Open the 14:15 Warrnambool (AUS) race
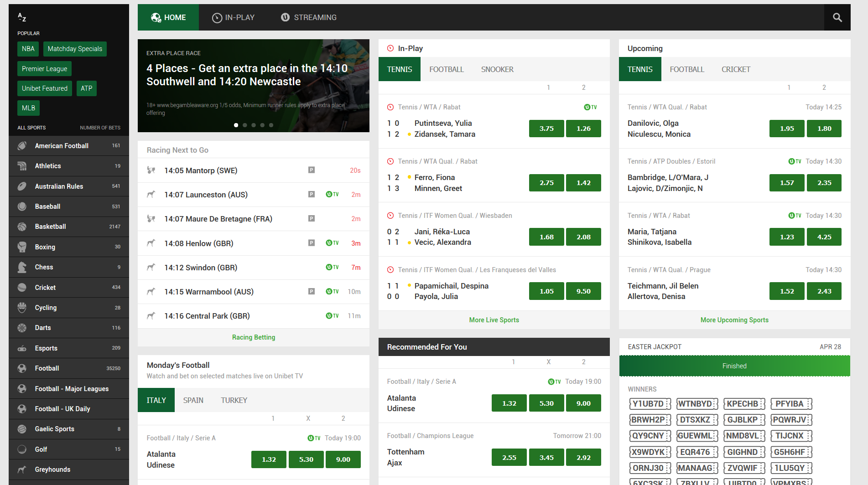The image size is (868, 485). [254, 292]
